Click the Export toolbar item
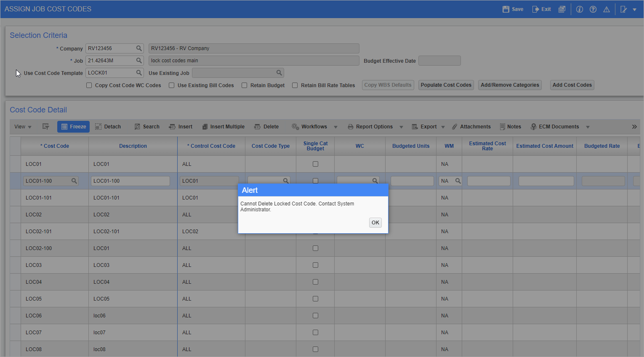The image size is (644, 357). tap(424, 127)
